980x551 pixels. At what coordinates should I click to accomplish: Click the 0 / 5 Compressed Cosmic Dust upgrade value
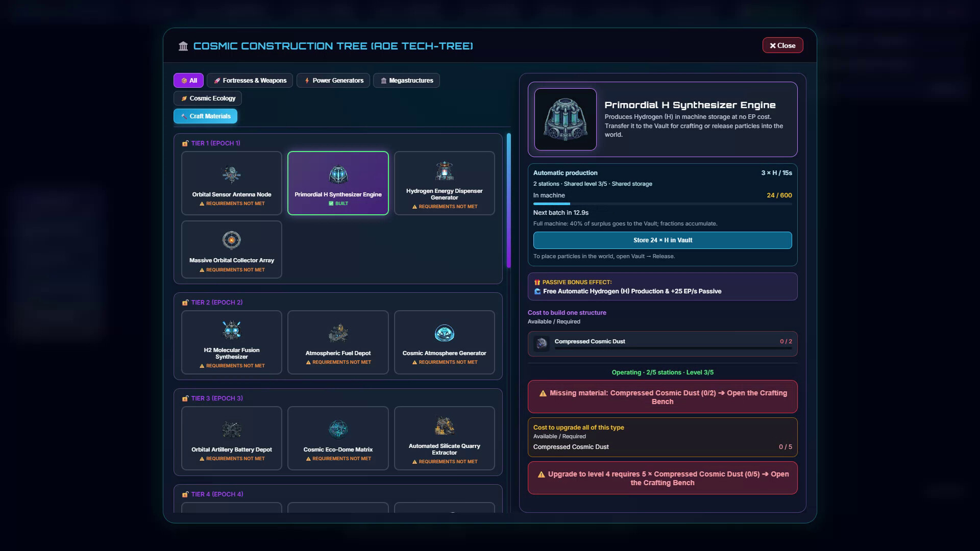(785, 447)
